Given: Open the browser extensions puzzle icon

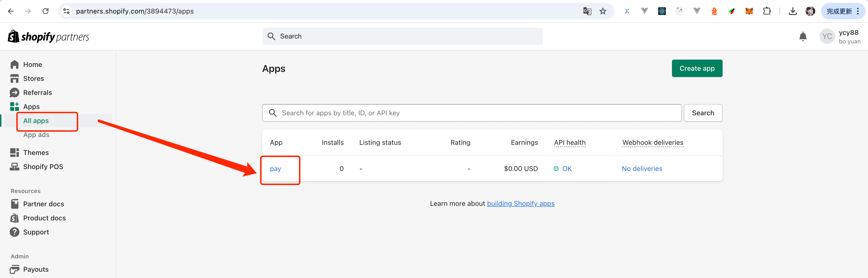Looking at the screenshot, I should [766, 11].
